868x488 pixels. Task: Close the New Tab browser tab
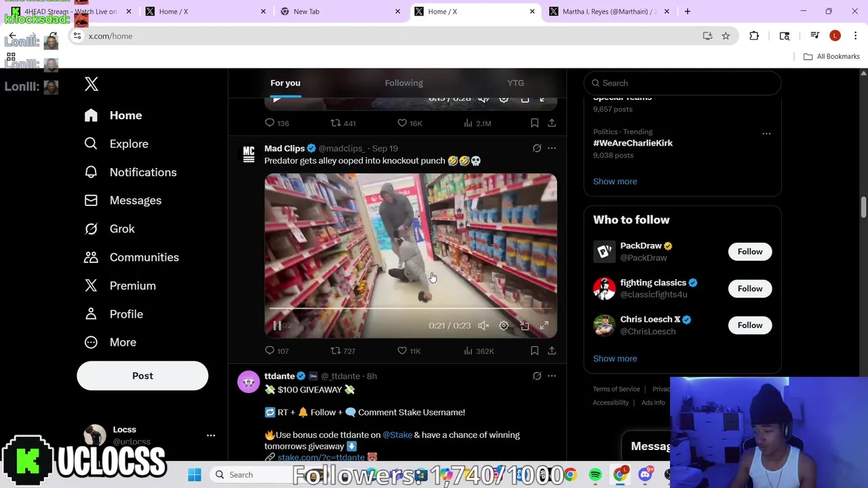click(398, 12)
